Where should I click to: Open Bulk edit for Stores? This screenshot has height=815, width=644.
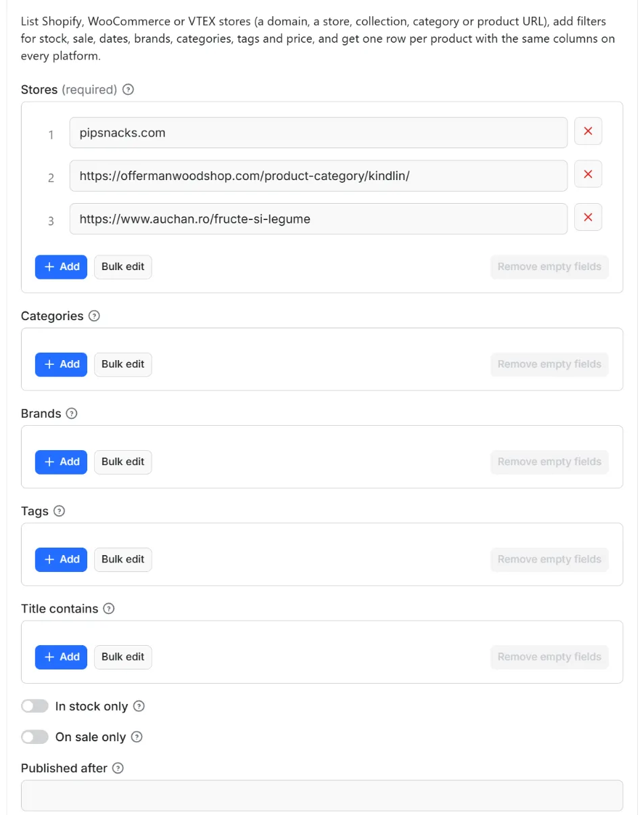coord(123,267)
